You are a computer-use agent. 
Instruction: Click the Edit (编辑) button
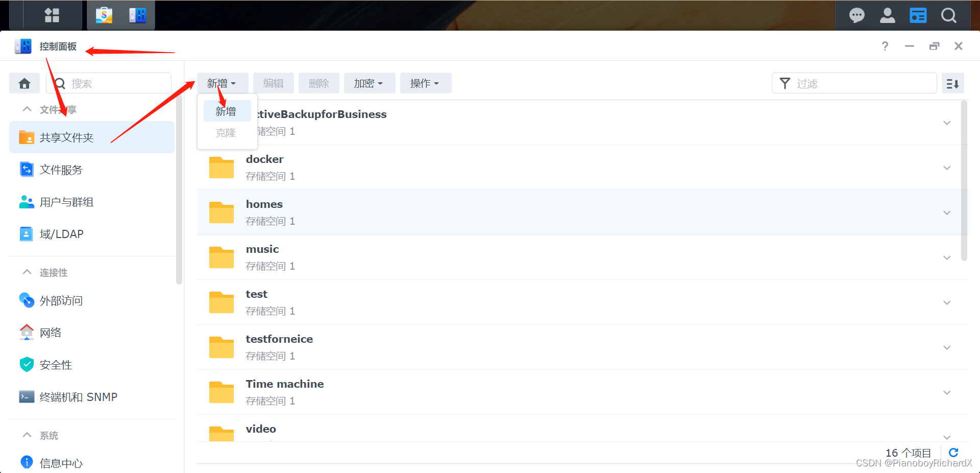tap(274, 83)
